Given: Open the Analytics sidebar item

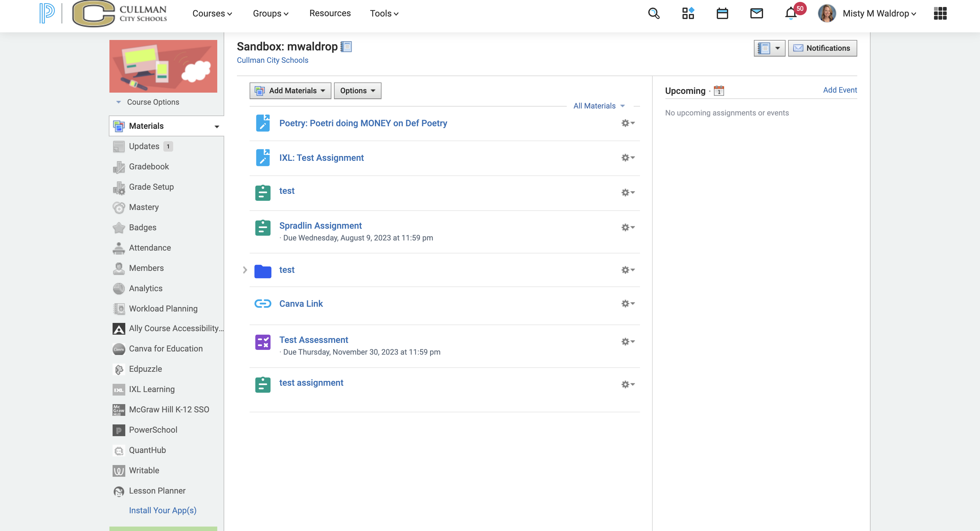Looking at the screenshot, I should [145, 288].
